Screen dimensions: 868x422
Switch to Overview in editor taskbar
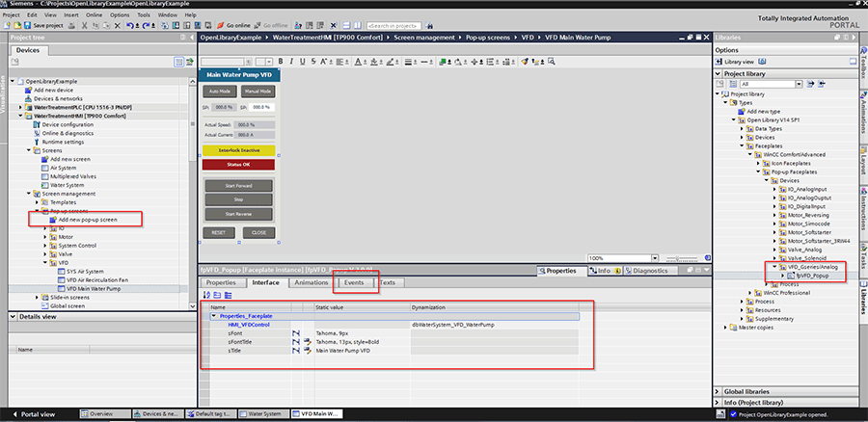pyautogui.click(x=106, y=413)
